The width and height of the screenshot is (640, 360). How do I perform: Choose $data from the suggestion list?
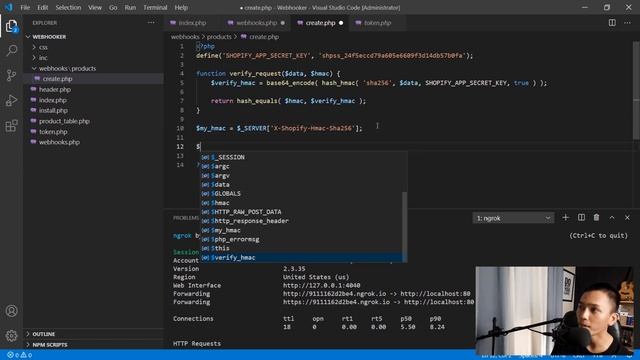pyautogui.click(x=301, y=184)
